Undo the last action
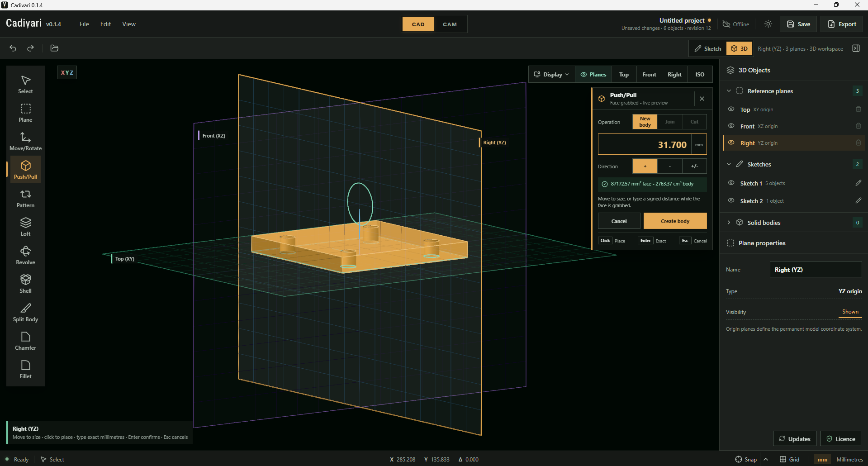This screenshot has height=466, width=868. point(13,48)
